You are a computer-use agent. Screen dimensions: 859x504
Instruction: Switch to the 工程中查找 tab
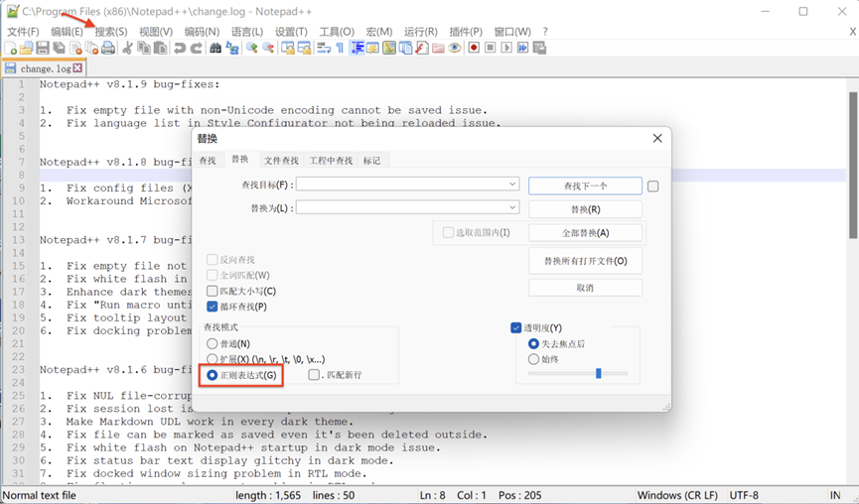[x=331, y=161]
